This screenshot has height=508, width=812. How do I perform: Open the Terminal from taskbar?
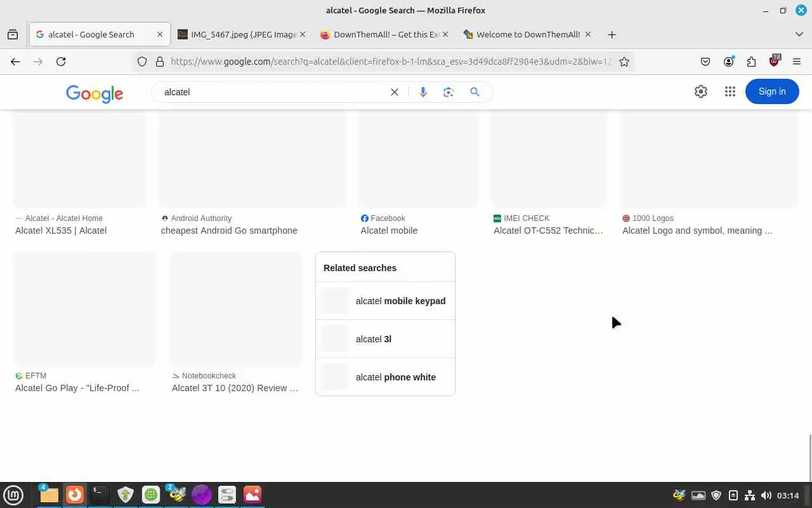click(100, 495)
